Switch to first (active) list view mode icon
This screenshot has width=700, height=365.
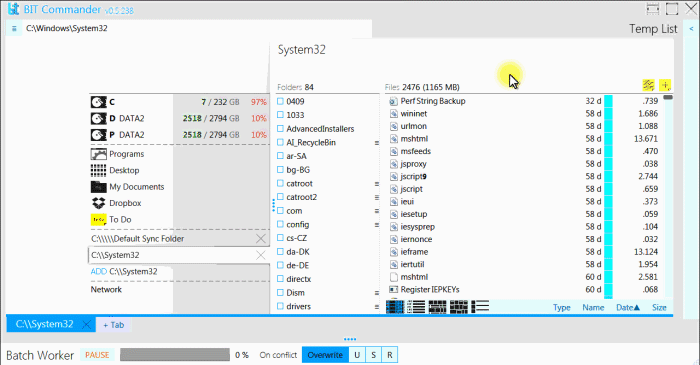point(395,307)
